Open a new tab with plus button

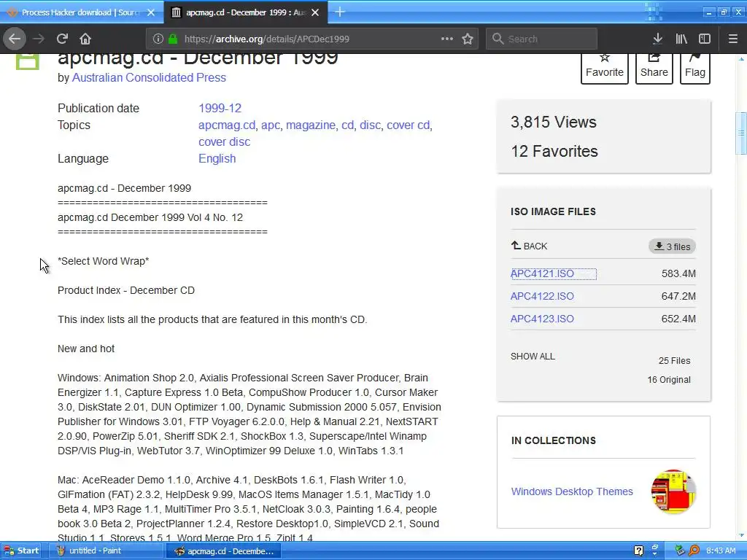(x=340, y=12)
